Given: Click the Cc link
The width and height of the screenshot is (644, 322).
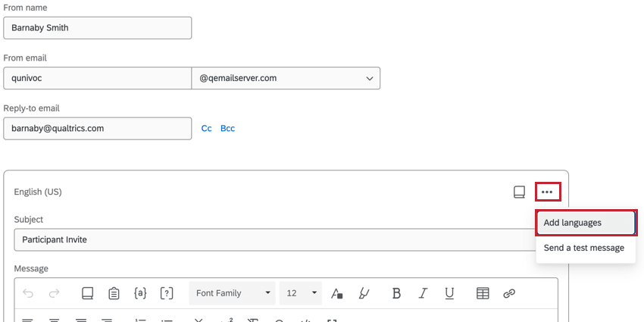Looking at the screenshot, I should (x=206, y=129).
